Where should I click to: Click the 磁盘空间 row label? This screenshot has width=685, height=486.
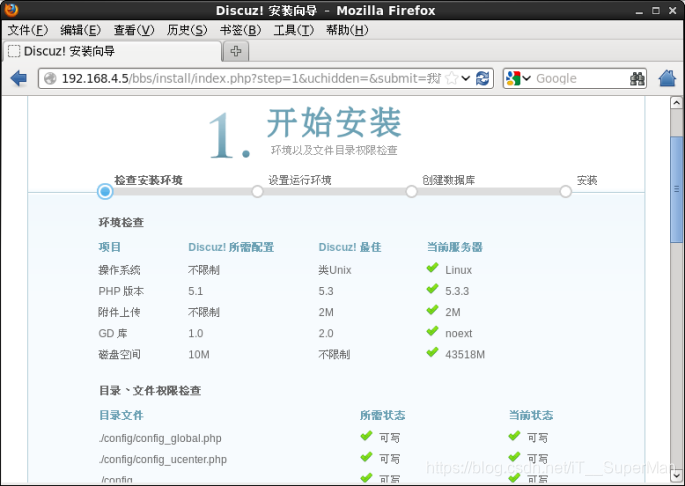pyautogui.click(x=119, y=354)
